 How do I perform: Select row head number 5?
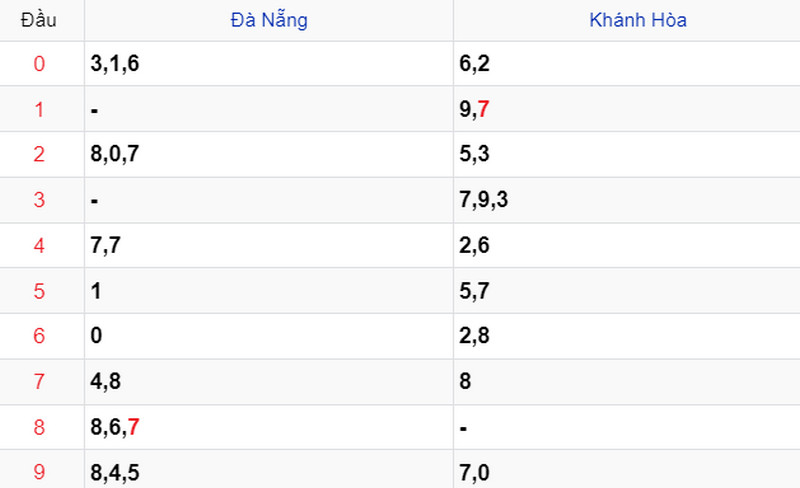coord(39,291)
